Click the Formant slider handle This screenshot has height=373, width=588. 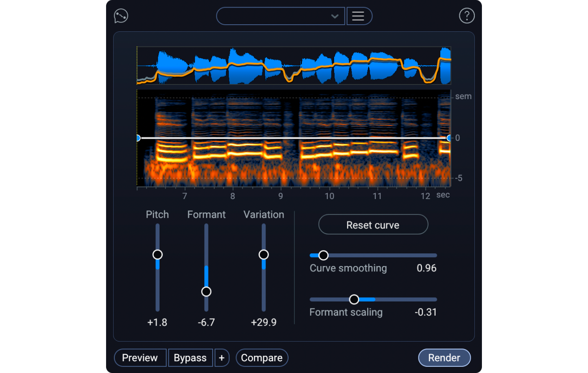pyautogui.click(x=206, y=291)
